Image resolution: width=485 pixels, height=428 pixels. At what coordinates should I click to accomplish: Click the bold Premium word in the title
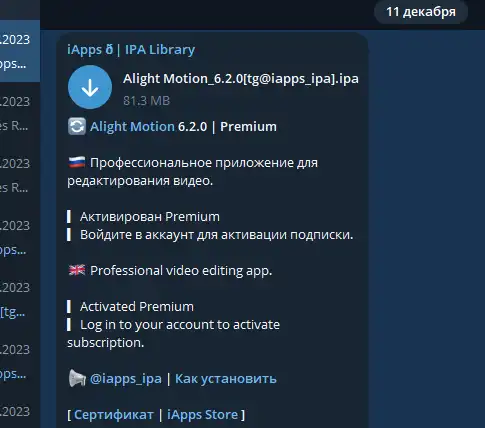(248, 127)
